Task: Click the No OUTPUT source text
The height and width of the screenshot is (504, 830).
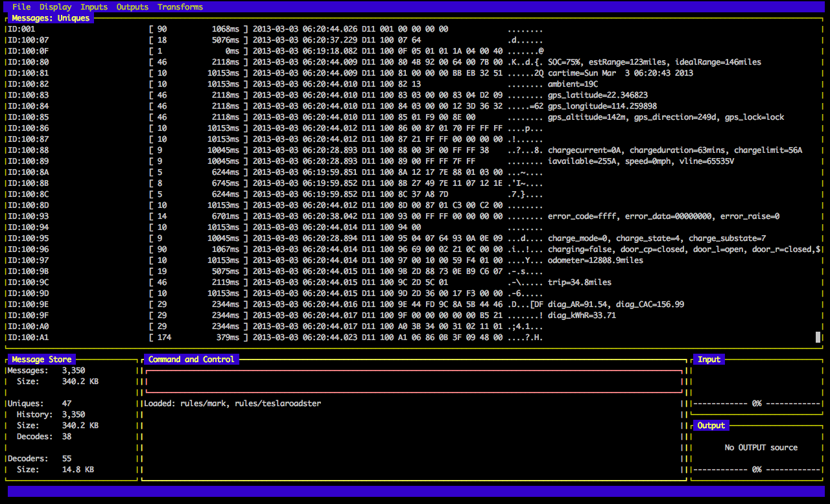Action: click(x=761, y=448)
